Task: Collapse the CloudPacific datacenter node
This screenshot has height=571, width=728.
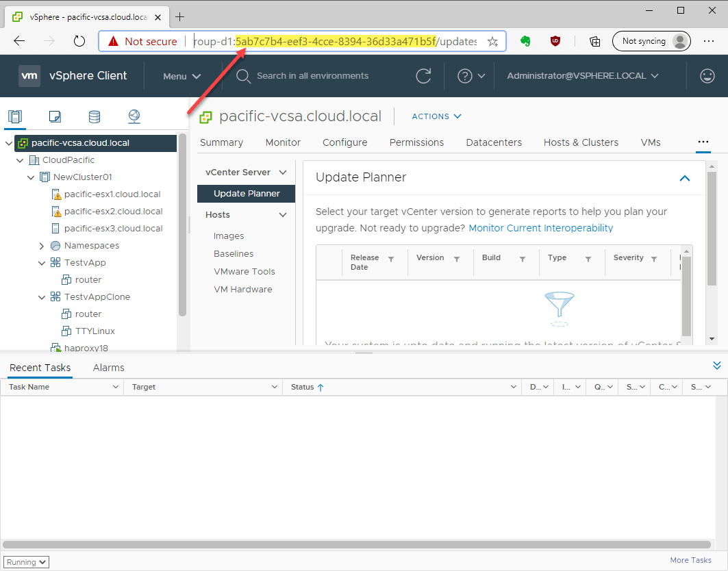Action: click(20, 160)
